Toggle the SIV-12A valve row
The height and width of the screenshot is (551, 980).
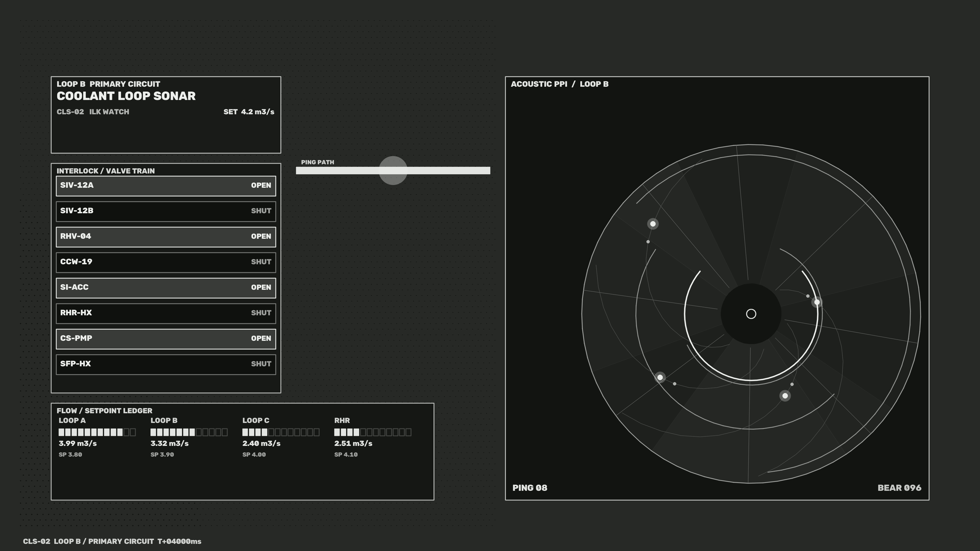pos(166,186)
